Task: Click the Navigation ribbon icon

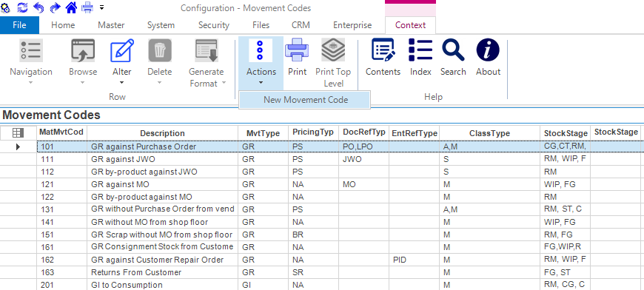Action: [31, 50]
